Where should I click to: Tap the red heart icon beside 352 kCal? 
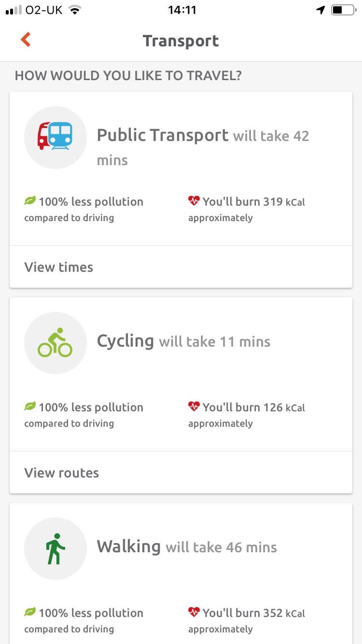point(194,612)
